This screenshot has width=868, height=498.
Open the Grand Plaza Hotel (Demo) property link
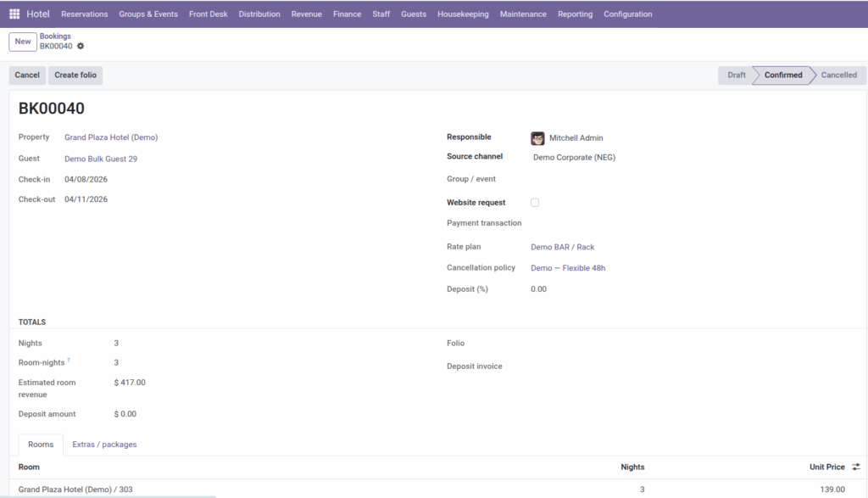[111, 137]
